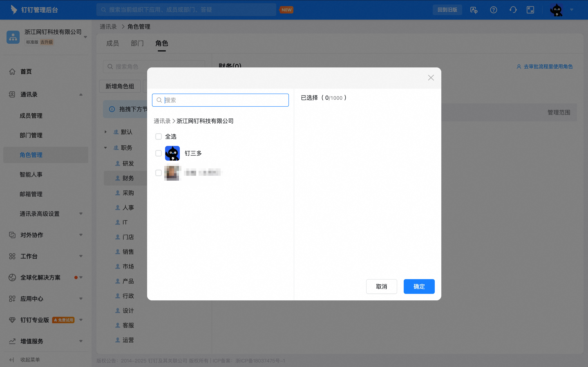The image size is (588, 367).
Task: Collapse the 通讯录 sidebar section
Action: pos(81,94)
